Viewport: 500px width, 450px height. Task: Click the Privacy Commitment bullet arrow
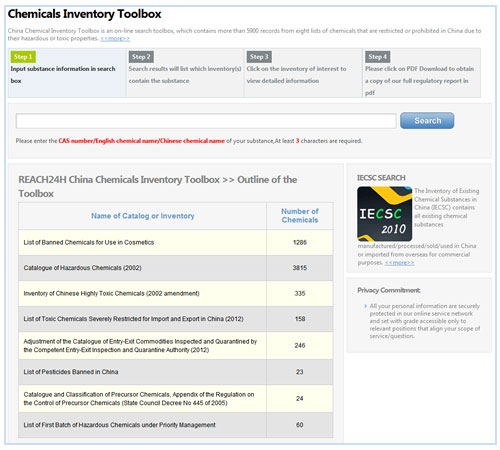pyautogui.click(x=366, y=306)
